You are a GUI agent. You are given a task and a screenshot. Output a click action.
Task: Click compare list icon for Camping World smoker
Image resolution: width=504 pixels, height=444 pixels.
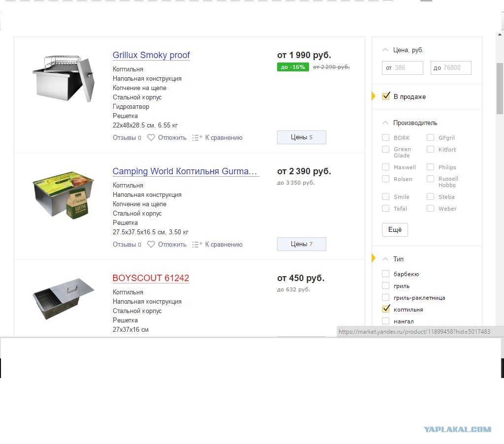[x=197, y=244]
